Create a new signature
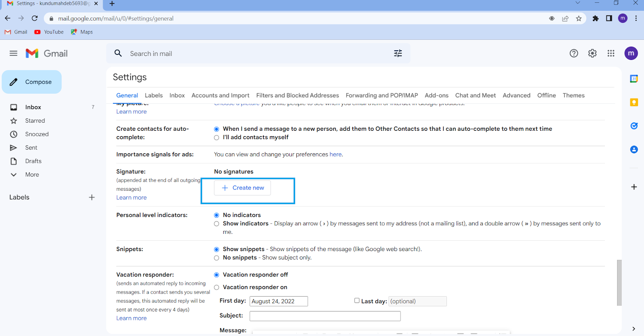 coord(242,188)
